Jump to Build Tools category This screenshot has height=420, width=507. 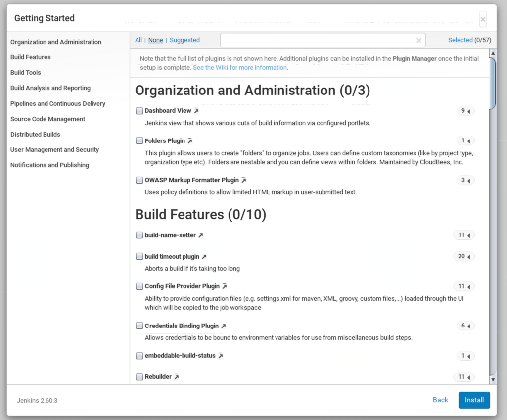point(26,72)
